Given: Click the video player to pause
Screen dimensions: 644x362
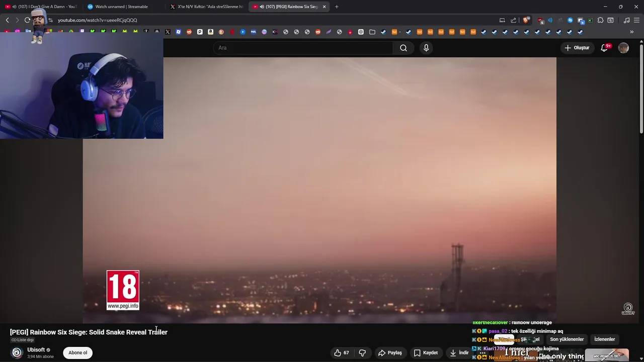Looking at the screenshot, I should click(319, 190).
